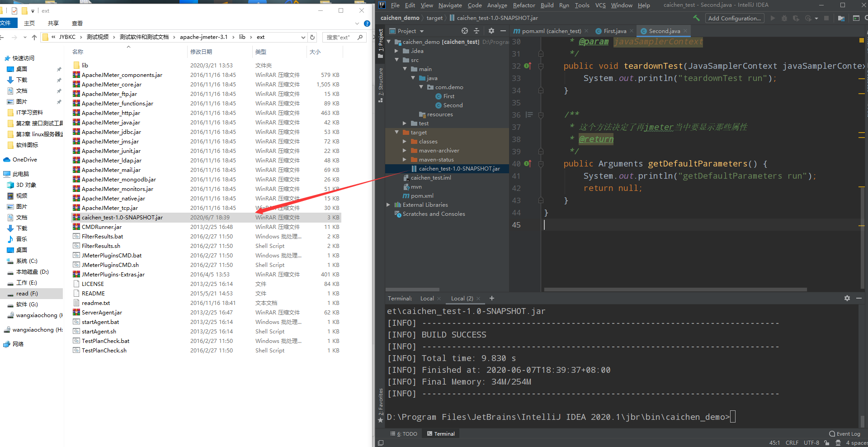Viewport: 868px width, 447px height.
Task: Click the editor horizontal scrollbar
Action: (x=675, y=290)
